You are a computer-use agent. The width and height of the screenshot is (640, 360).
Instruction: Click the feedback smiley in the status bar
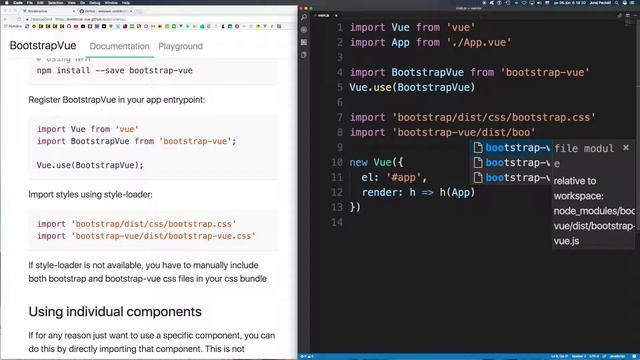635,356
